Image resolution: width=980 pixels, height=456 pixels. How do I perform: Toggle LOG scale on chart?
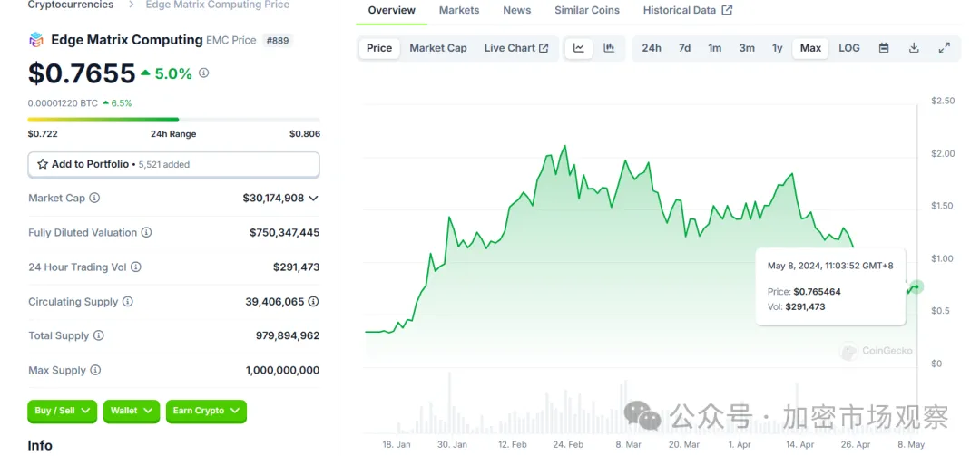(849, 48)
